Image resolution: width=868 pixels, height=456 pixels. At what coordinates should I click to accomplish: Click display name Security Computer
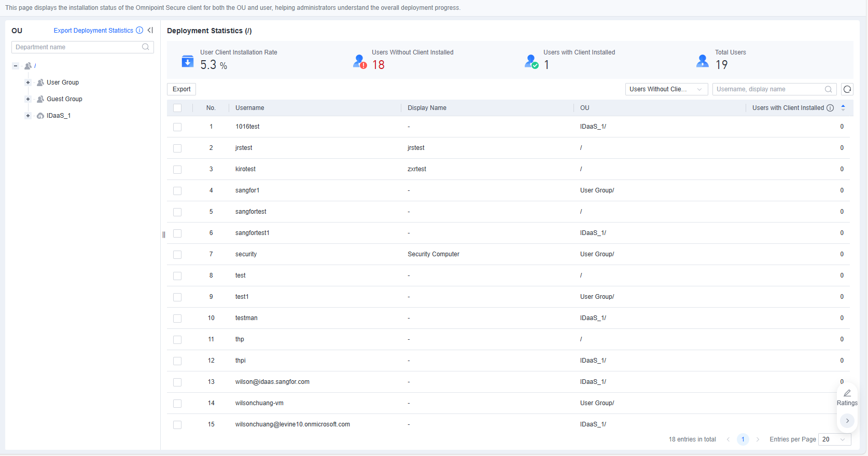[433, 254]
